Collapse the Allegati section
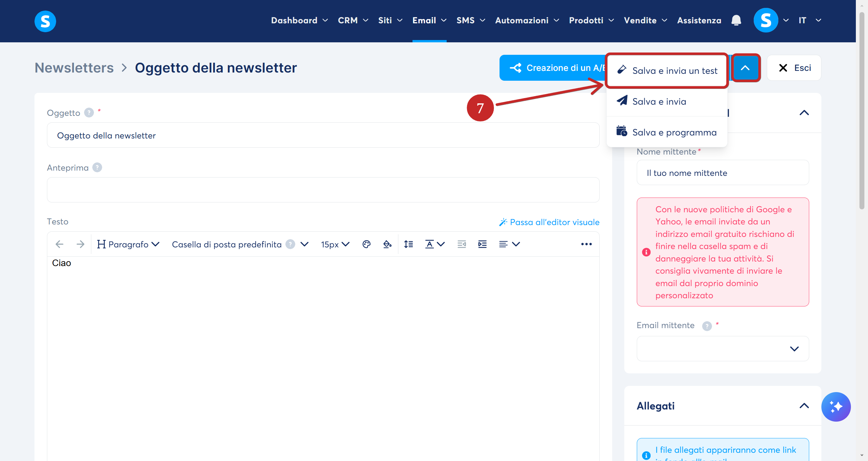The width and height of the screenshot is (868, 461). 804,406
